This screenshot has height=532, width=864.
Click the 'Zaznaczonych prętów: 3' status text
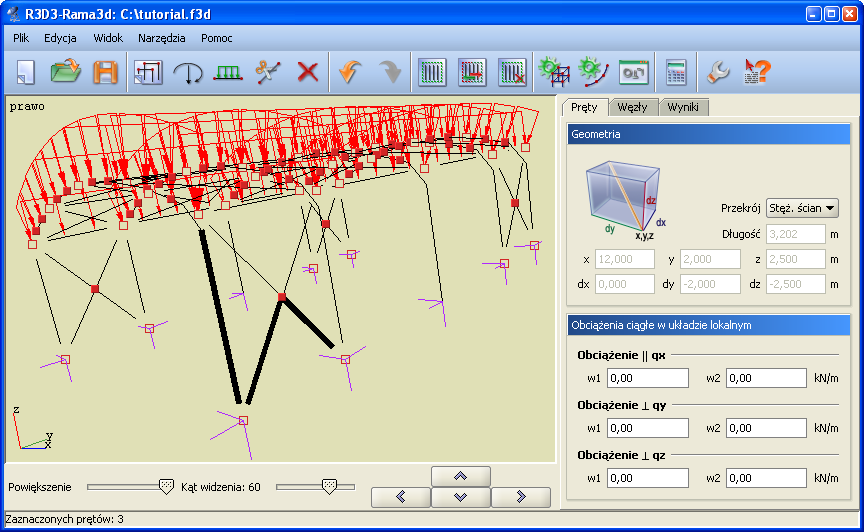coord(64,519)
